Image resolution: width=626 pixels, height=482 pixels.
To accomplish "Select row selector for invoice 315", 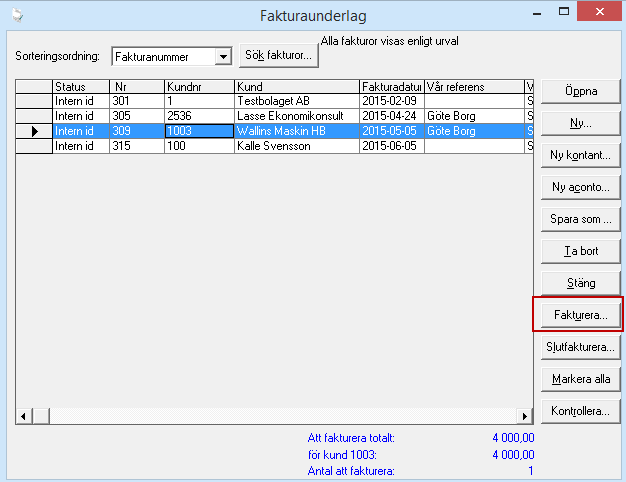I will click(x=34, y=146).
